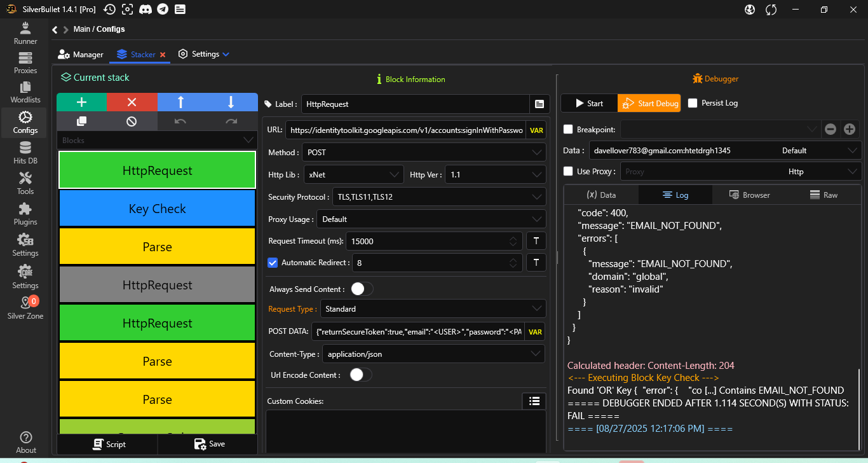
Task: Uncheck the Automatic Redirect checkbox
Action: pyautogui.click(x=273, y=263)
